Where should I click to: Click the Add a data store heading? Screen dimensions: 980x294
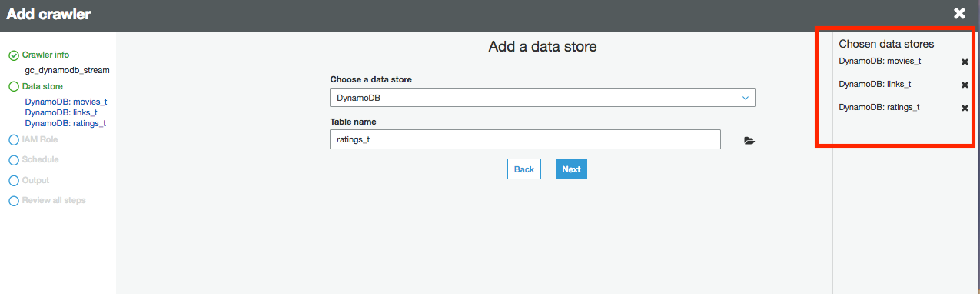pyautogui.click(x=543, y=47)
